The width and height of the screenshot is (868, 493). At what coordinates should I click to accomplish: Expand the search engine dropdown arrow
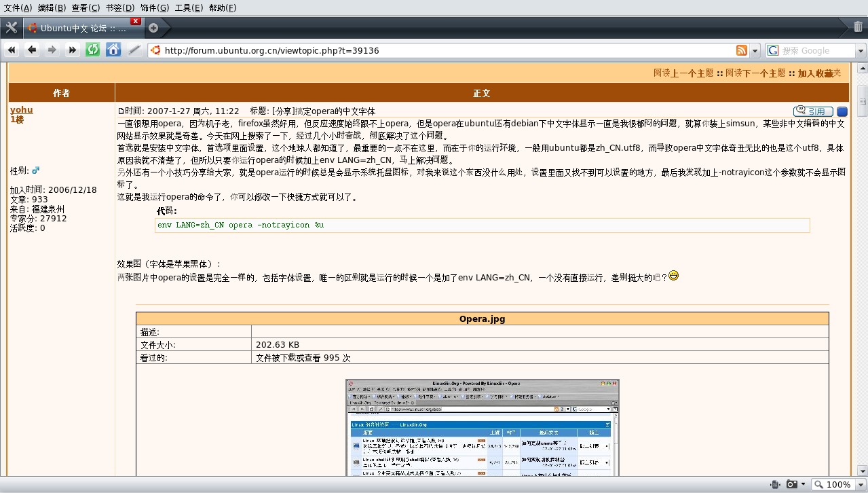[861, 50]
